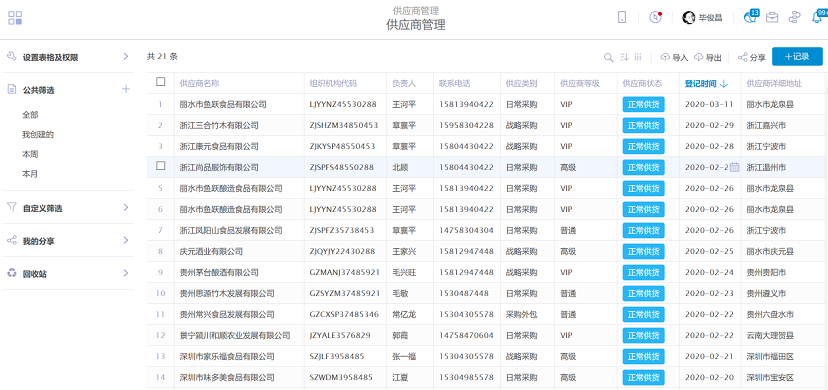Click 正常供货 tag in 庆元酒业有限公司 row

coord(643,252)
